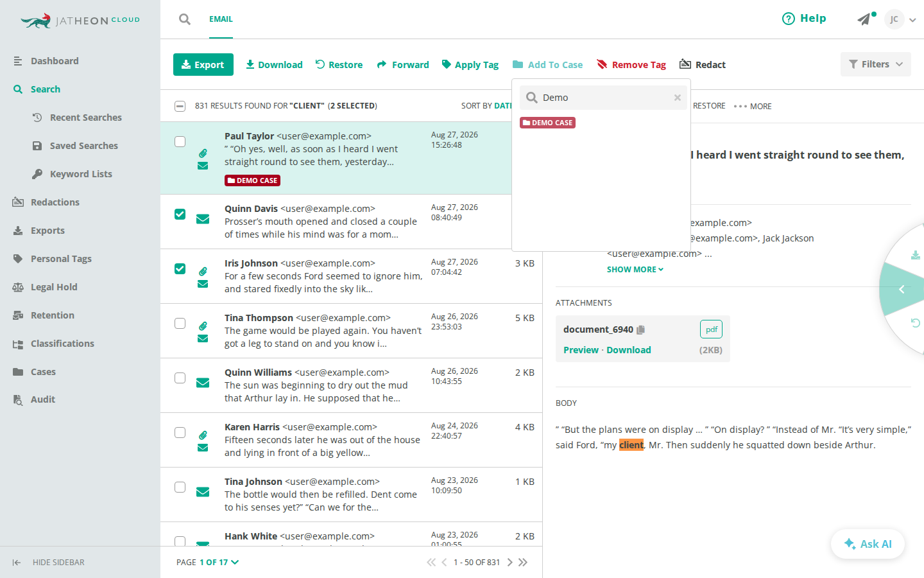This screenshot has height=578, width=924.
Task: Preview the document_6940 attachment
Action: click(581, 350)
